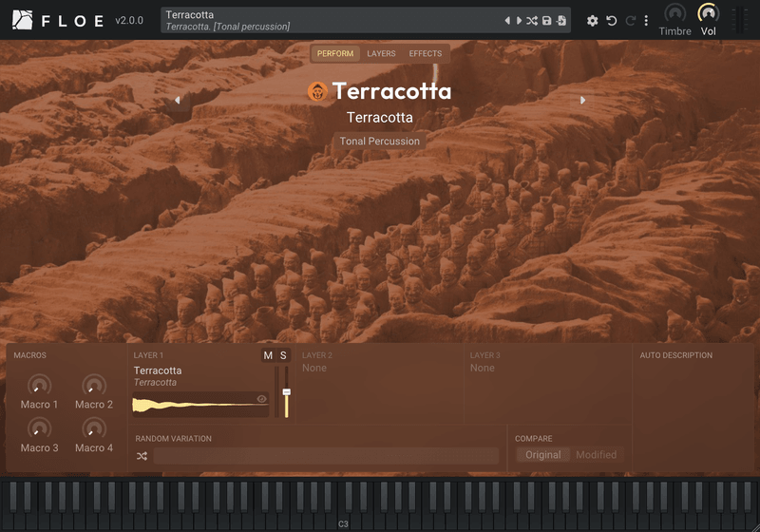760x532 pixels.
Task: Mute Layer 1 with M button
Action: pyautogui.click(x=268, y=355)
